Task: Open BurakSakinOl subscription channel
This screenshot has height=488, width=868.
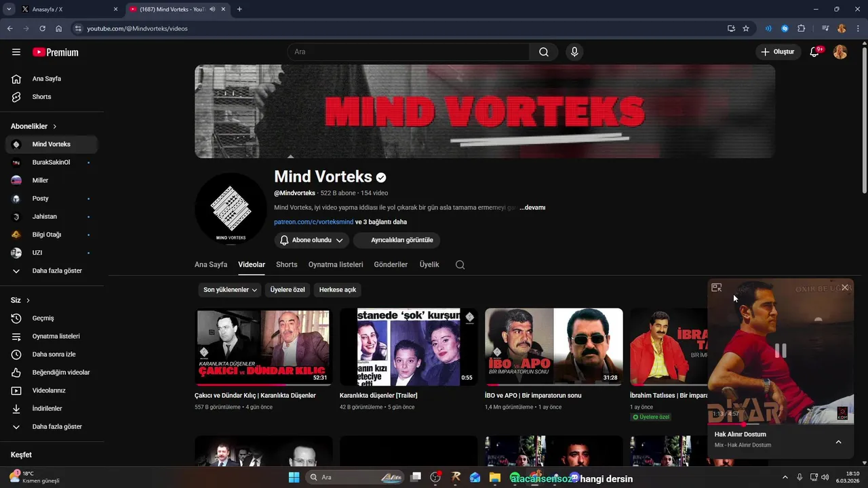Action: coord(52,163)
